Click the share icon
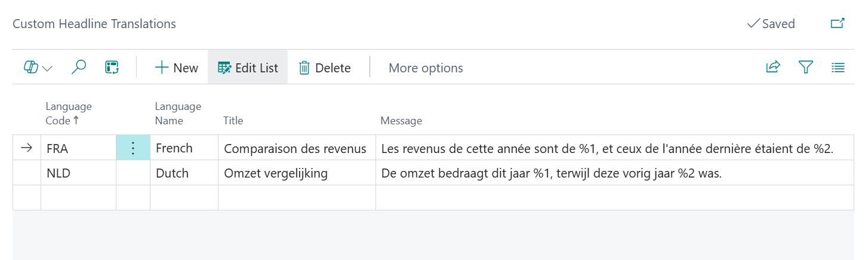This screenshot has height=260, width=868. pyautogui.click(x=773, y=68)
